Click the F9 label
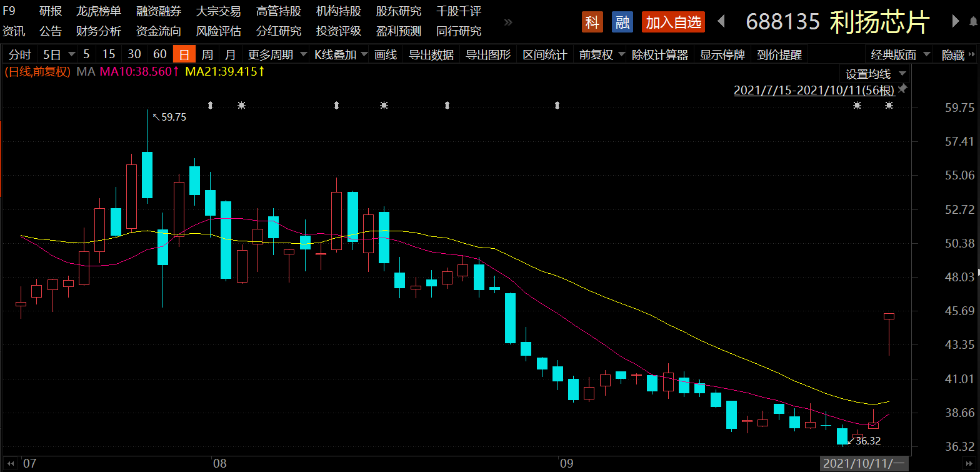Image resolution: width=980 pixels, height=472 pixels. click(x=9, y=11)
